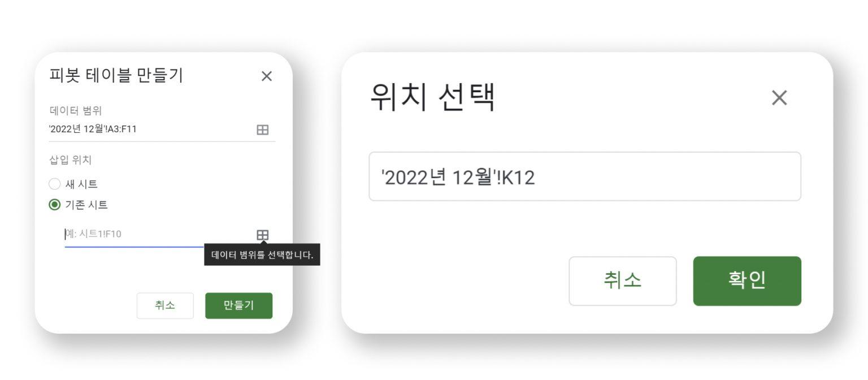Confirm location with the 확인 button
Viewport: 868px width, 380px height.
pyautogui.click(x=747, y=281)
